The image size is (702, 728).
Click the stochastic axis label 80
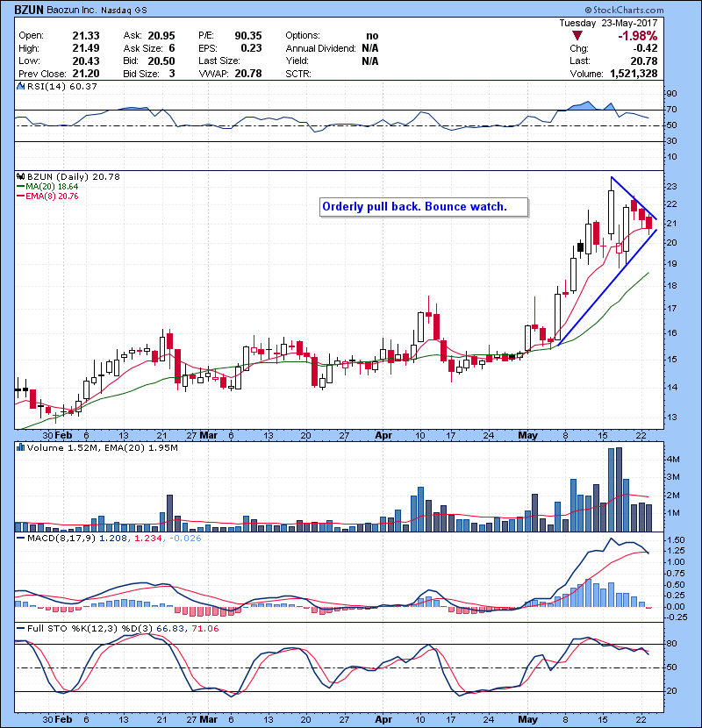tap(672, 644)
